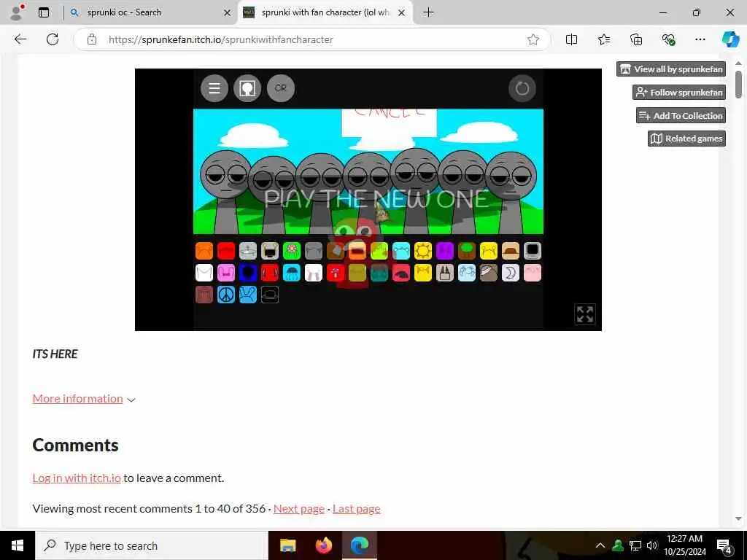This screenshot has width=747, height=560.
Task: Open Browser essentials heart icon
Action: pyautogui.click(x=668, y=39)
